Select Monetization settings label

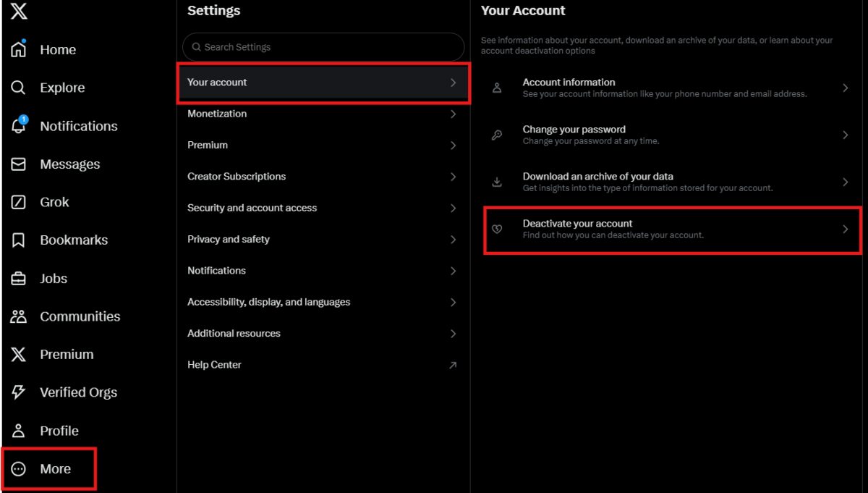217,114
